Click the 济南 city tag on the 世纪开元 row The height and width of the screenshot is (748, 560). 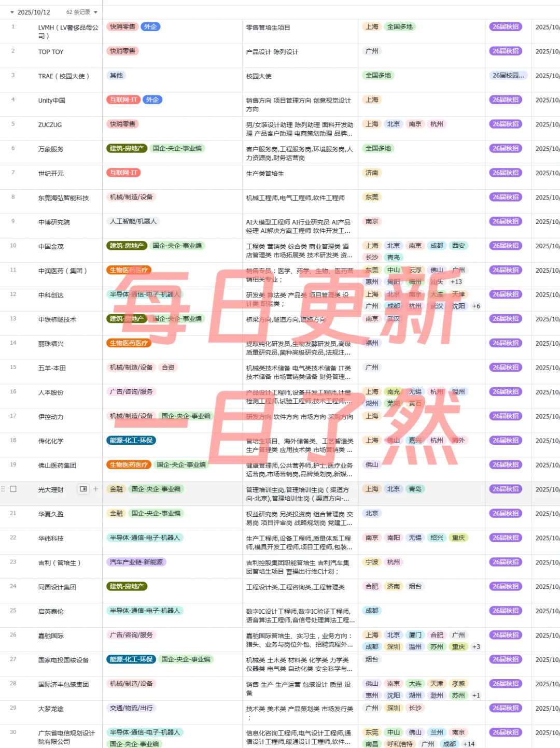coord(372,173)
